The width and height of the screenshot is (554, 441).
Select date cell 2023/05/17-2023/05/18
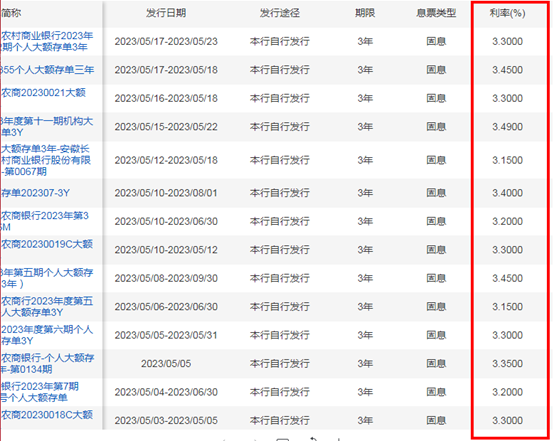(x=166, y=70)
